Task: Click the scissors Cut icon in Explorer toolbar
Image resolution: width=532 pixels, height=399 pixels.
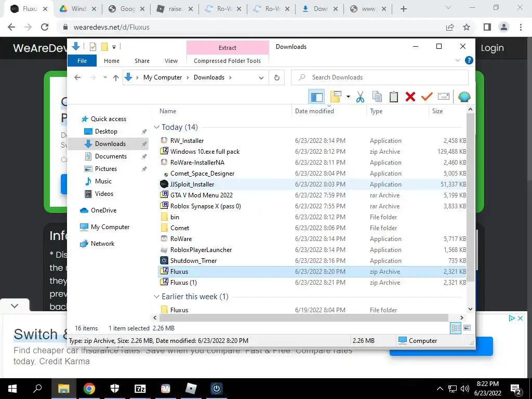Action: 360,97
